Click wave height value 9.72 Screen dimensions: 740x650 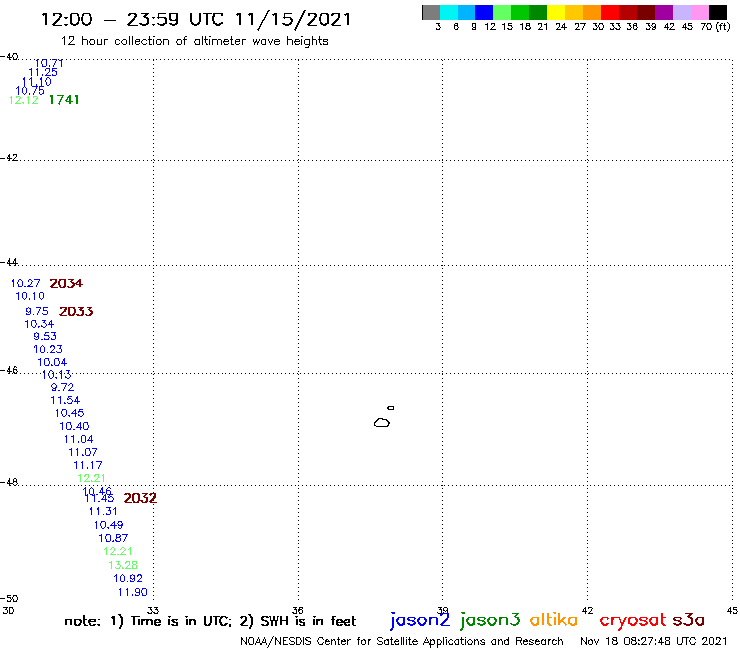pos(62,387)
